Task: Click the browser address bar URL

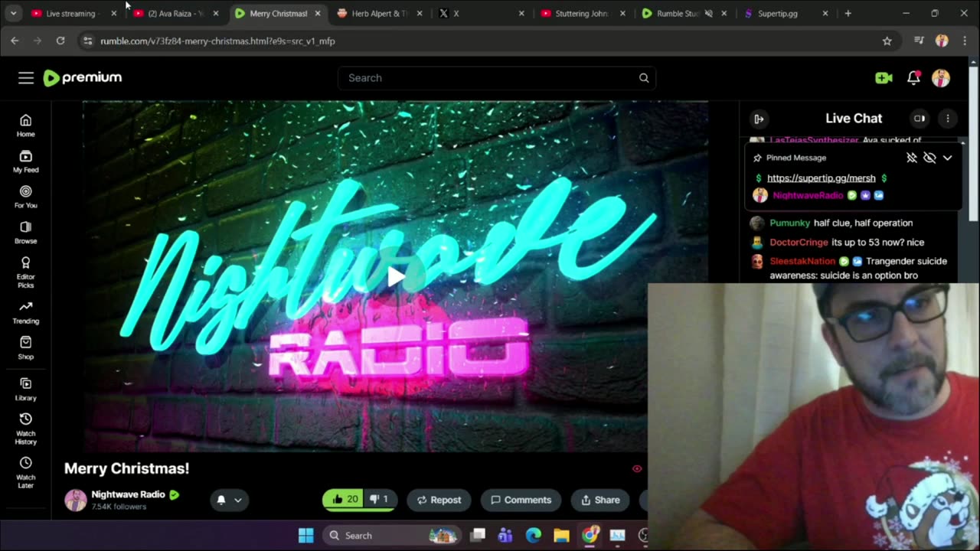Action: 217,41
